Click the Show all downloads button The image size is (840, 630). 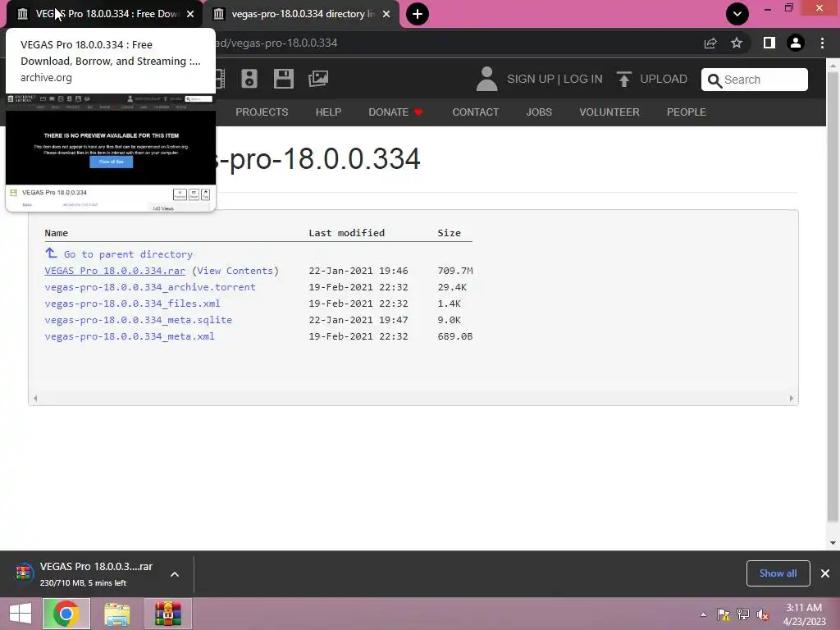(x=778, y=573)
